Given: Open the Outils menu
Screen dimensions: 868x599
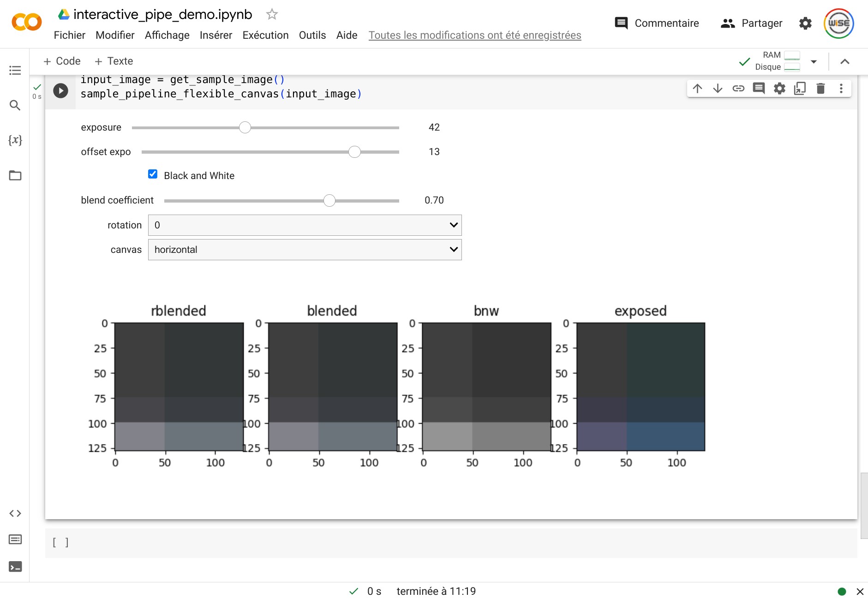Looking at the screenshot, I should tap(312, 35).
